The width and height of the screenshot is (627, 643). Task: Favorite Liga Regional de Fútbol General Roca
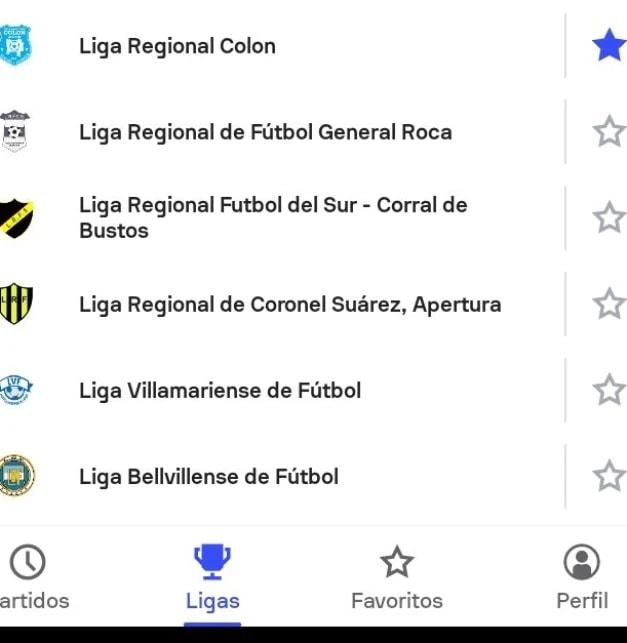(608, 132)
